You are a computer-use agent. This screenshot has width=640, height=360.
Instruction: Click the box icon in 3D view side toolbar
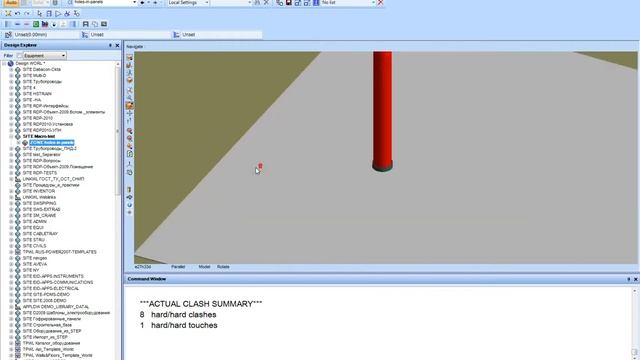pos(129,80)
